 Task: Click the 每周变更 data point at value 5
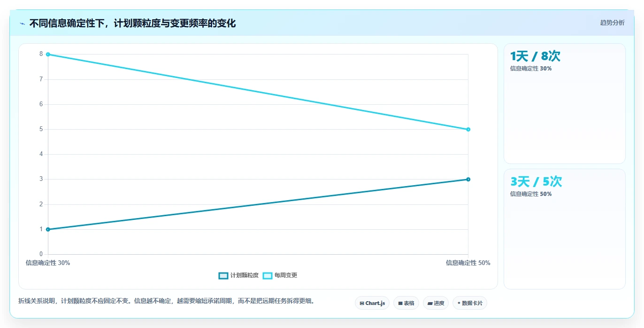coord(468,129)
